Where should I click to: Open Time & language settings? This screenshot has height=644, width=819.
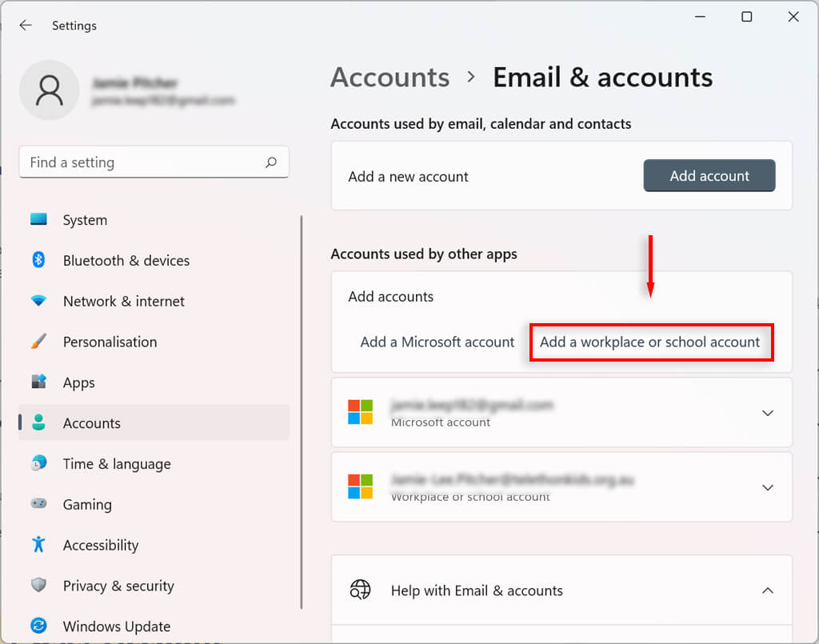pyautogui.click(x=117, y=464)
